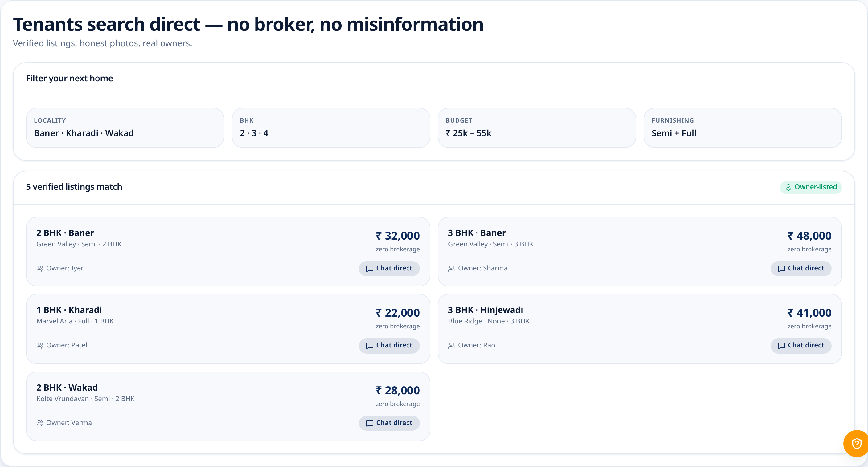The image size is (868, 467).
Task: Click the ₹ 41,000 price
Action: (809, 313)
